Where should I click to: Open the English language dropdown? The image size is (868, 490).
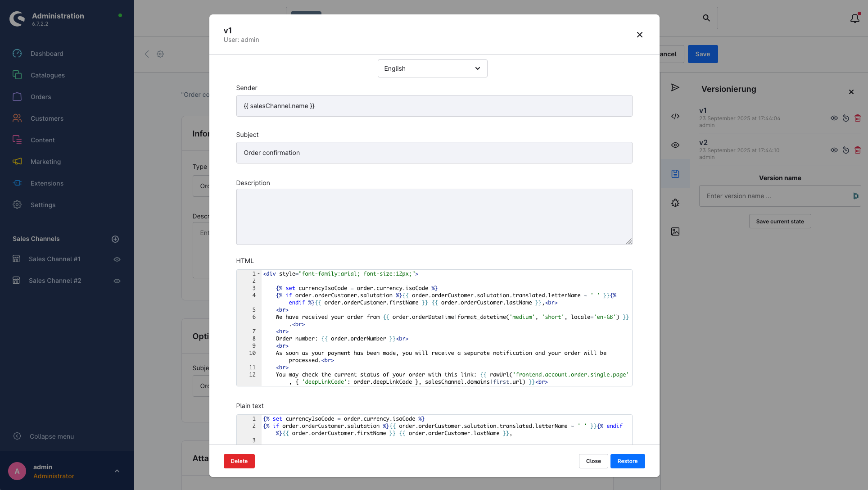[x=432, y=68]
